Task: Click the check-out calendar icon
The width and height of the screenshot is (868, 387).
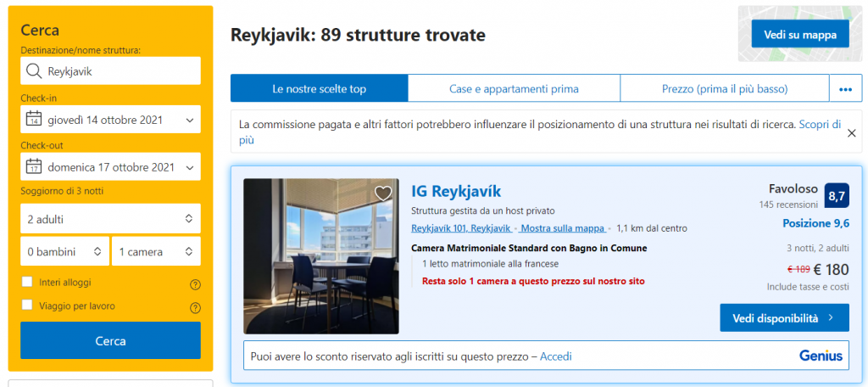Action: (34, 166)
